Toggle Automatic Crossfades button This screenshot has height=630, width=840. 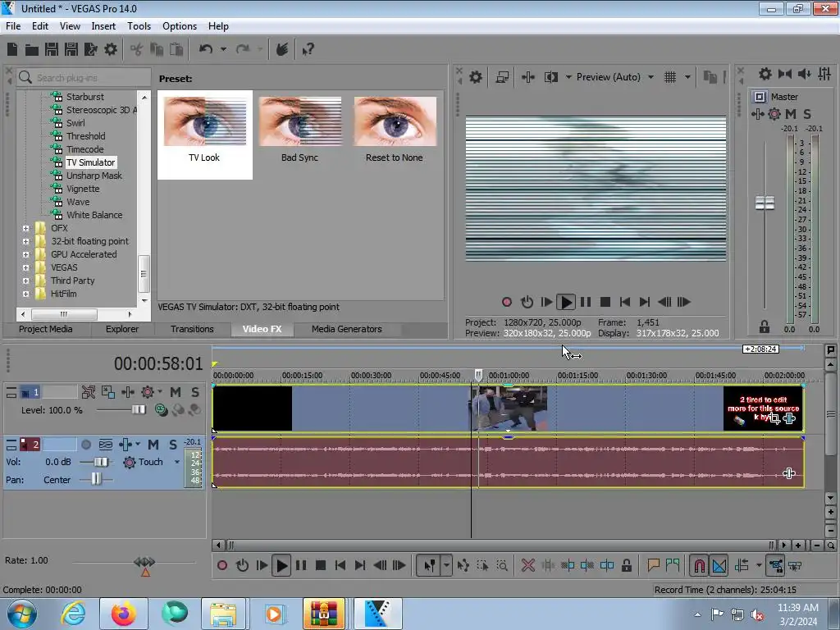(x=719, y=565)
